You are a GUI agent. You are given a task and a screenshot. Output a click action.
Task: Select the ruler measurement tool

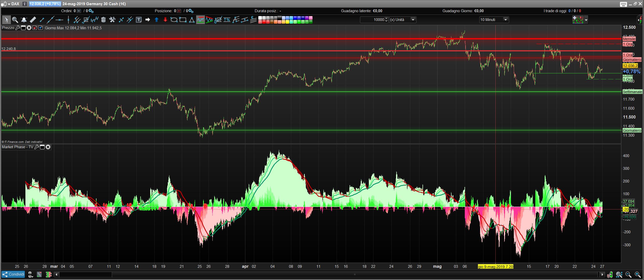[x=33, y=20]
